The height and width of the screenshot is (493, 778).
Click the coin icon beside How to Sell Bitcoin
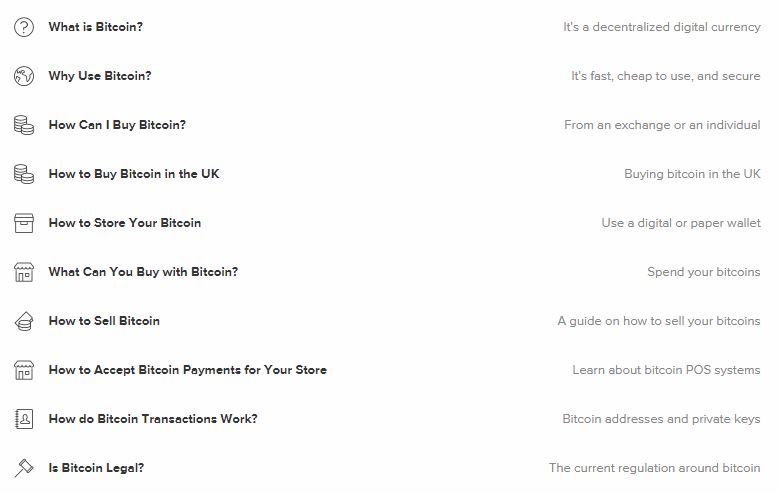coord(24,321)
